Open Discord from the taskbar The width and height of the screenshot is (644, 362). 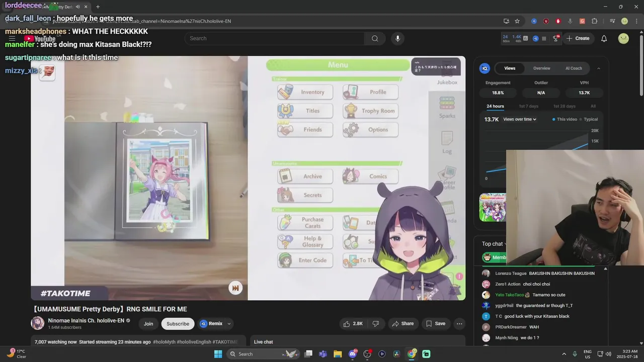point(353,354)
